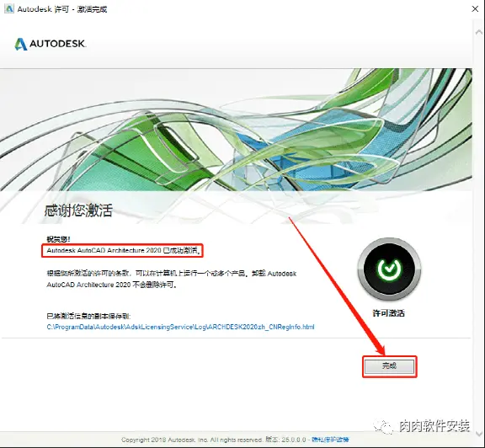
Task: Click the '祝贺您!' congratulation text
Action: 58,239
